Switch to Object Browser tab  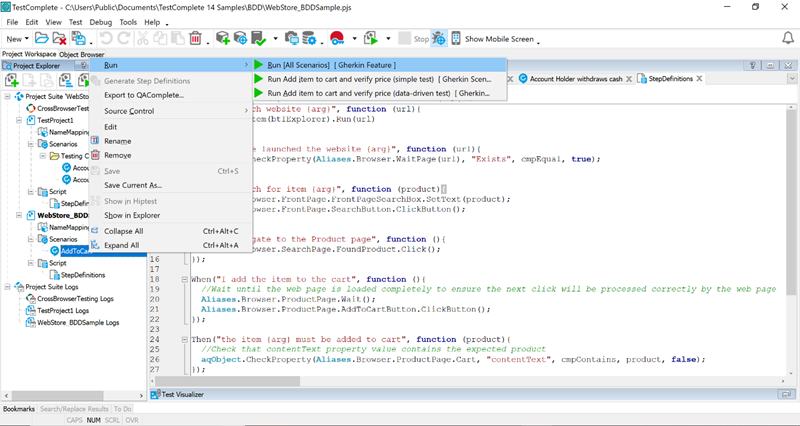point(82,54)
